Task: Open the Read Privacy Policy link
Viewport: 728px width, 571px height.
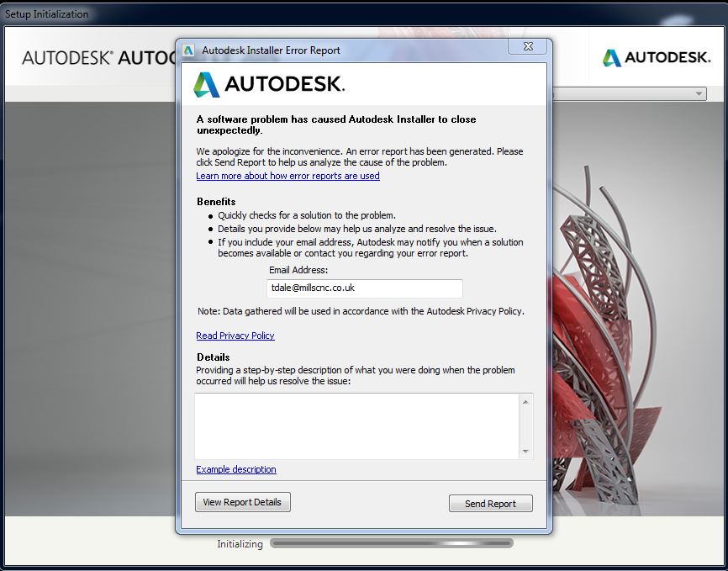Action: pos(235,336)
